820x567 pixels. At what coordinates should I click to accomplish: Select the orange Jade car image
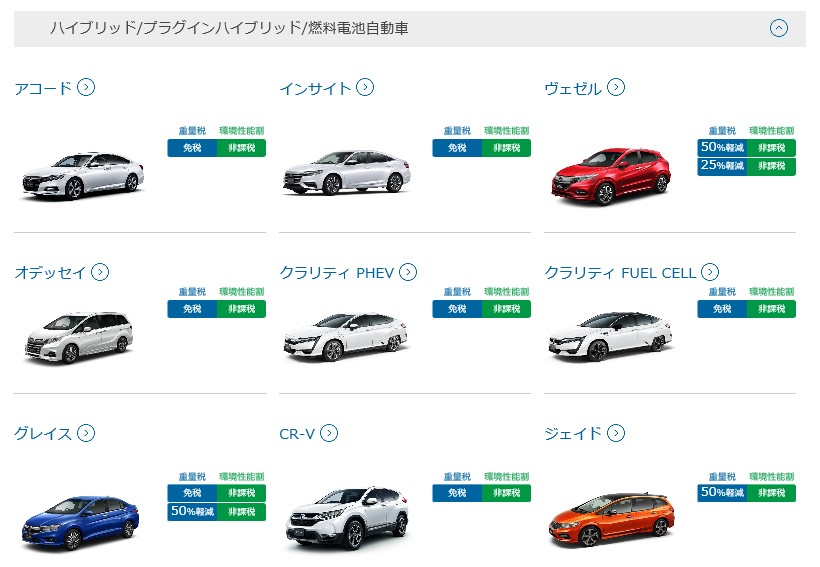pos(611,520)
